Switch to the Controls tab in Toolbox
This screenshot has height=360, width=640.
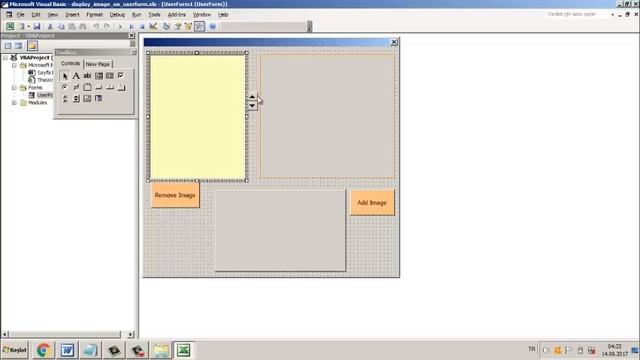(71, 64)
